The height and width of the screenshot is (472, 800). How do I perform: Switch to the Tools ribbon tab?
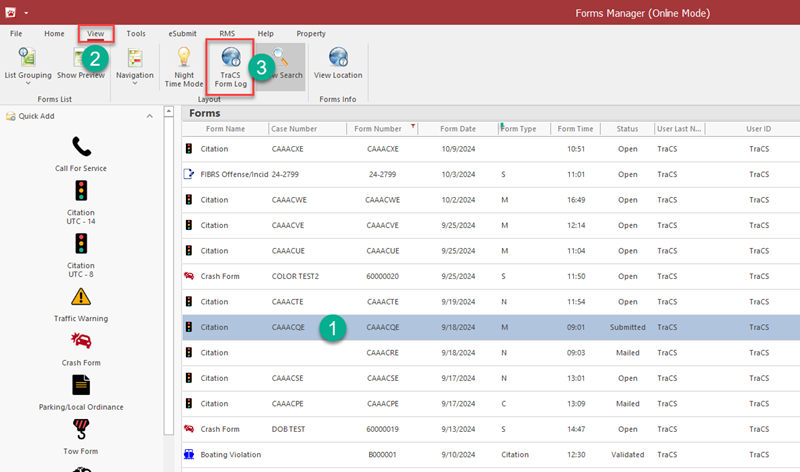point(135,33)
